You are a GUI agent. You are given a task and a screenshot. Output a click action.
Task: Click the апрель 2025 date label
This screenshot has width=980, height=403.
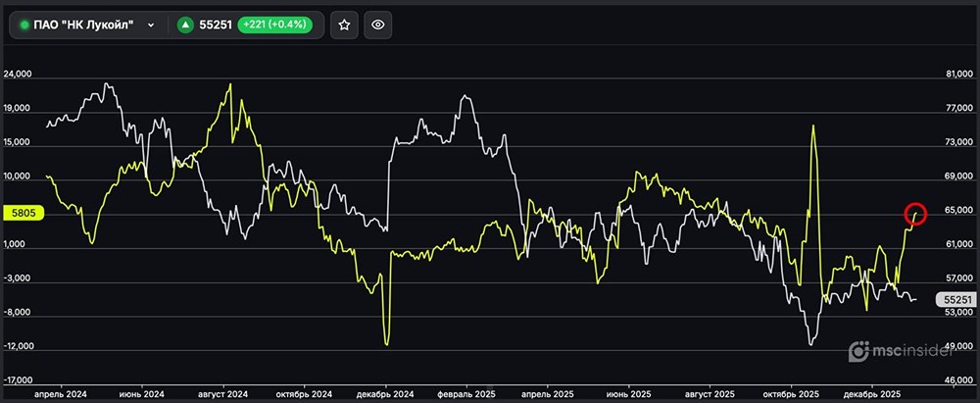coord(549,395)
